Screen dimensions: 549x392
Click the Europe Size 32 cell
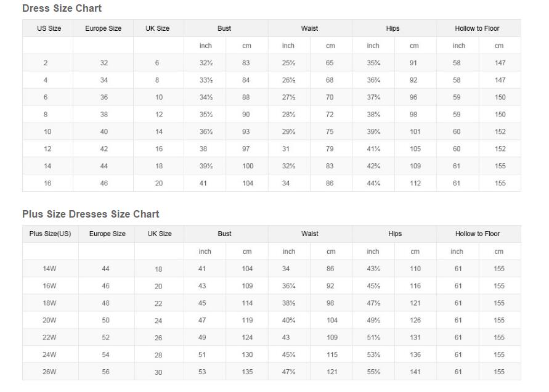point(104,63)
